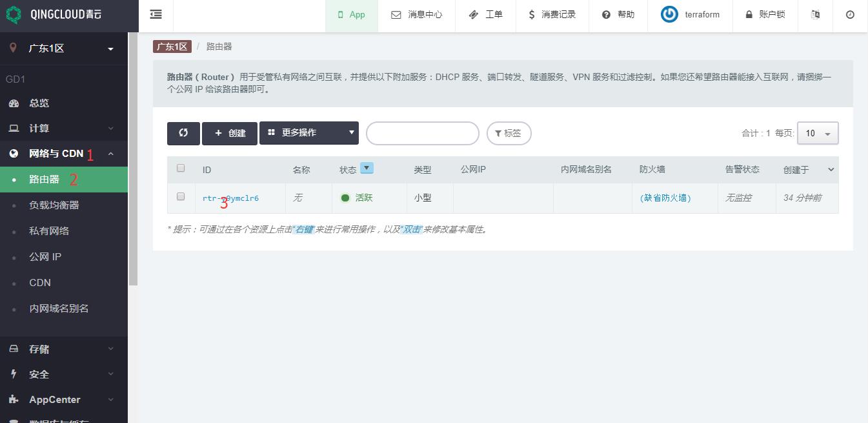Click the 创建 button

point(230,133)
